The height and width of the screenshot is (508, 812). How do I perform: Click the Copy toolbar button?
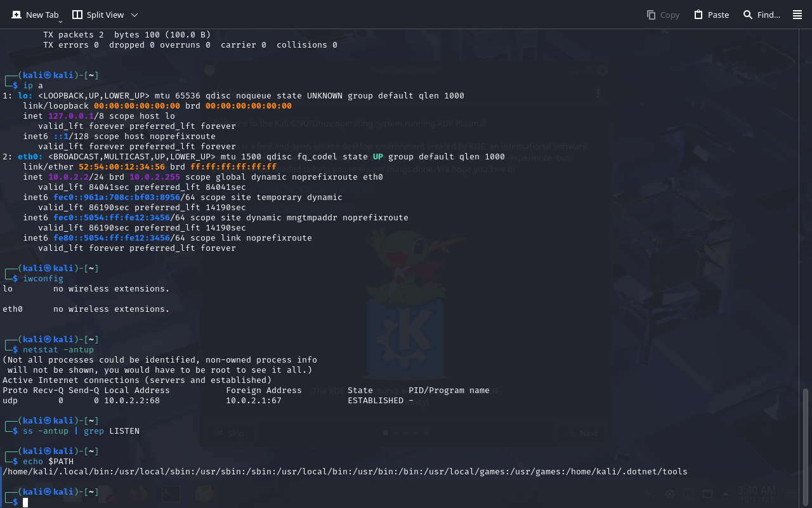[663, 15]
